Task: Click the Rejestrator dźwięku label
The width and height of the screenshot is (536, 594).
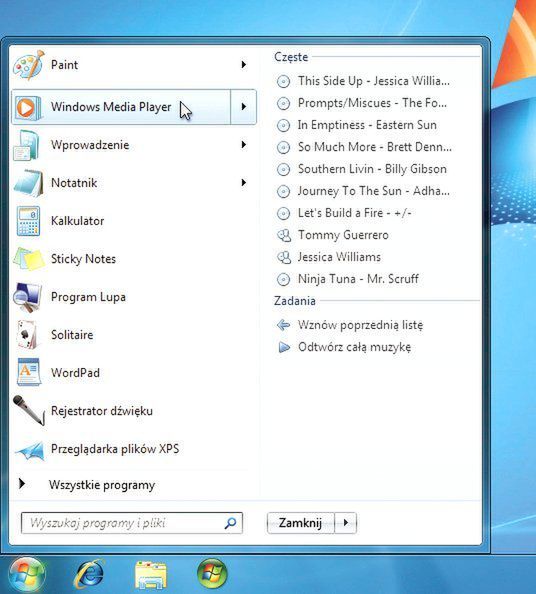Action: tap(102, 411)
